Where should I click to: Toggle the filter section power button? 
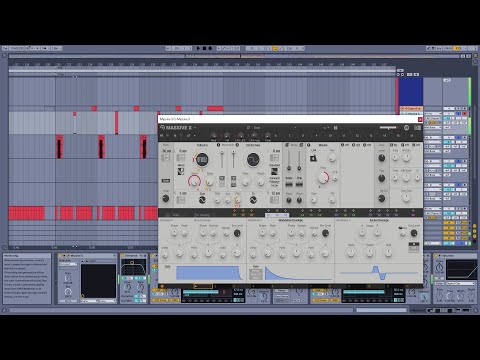(x=308, y=145)
